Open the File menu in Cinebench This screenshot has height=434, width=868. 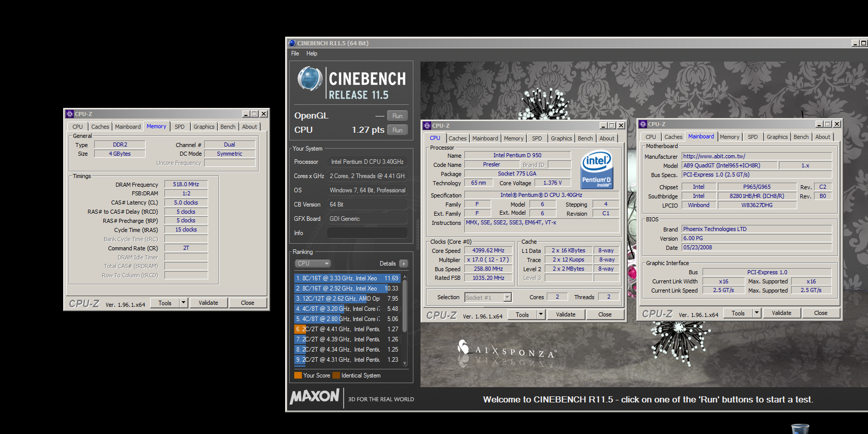point(295,53)
